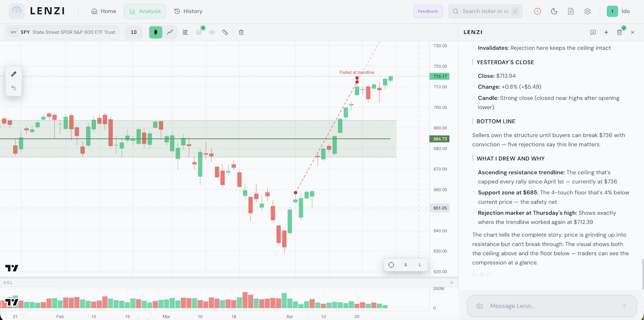The height and width of the screenshot is (320, 644).
Task: Close the Lenzi chat panel
Action: pyautogui.click(x=633, y=32)
